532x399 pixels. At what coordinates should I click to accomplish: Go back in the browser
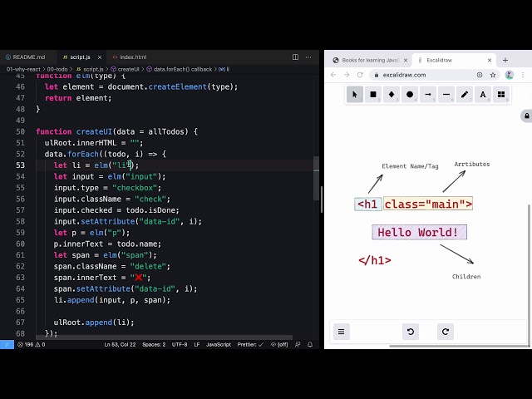pyautogui.click(x=333, y=75)
